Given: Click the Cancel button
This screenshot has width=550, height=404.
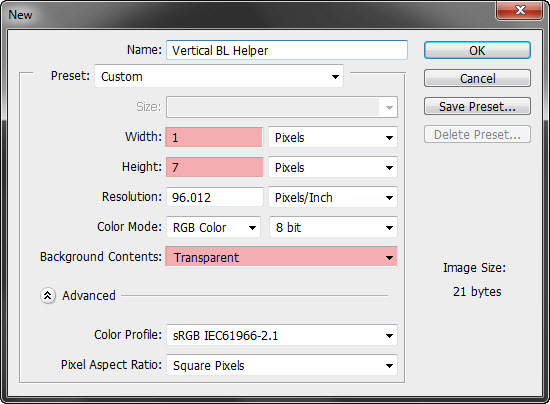Looking at the screenshot, I should [477, 78].
